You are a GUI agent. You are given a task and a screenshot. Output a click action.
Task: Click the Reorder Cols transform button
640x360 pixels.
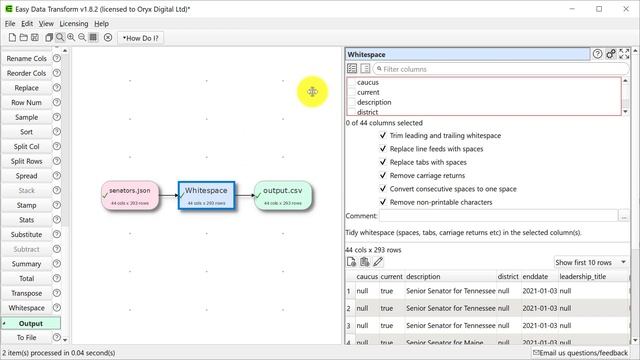(27, 73)
